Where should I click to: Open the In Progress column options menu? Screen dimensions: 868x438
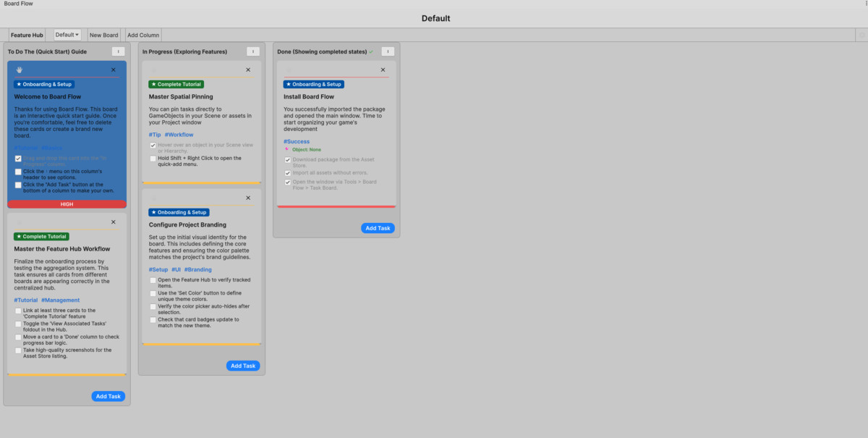click(253, 51)
